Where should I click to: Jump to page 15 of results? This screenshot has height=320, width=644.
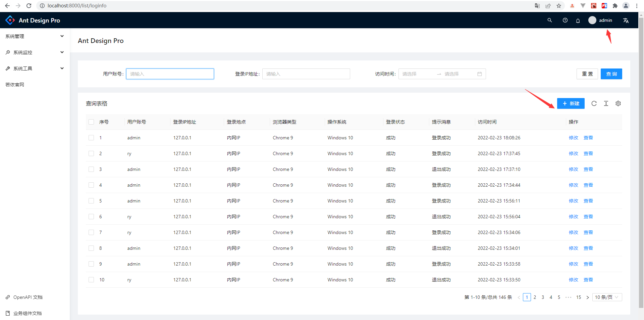579,297
